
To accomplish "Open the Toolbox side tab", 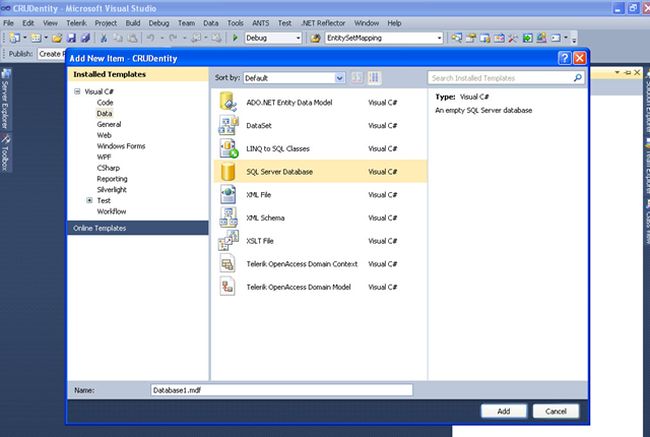I will pyautogui.click(x=6, y=153).
